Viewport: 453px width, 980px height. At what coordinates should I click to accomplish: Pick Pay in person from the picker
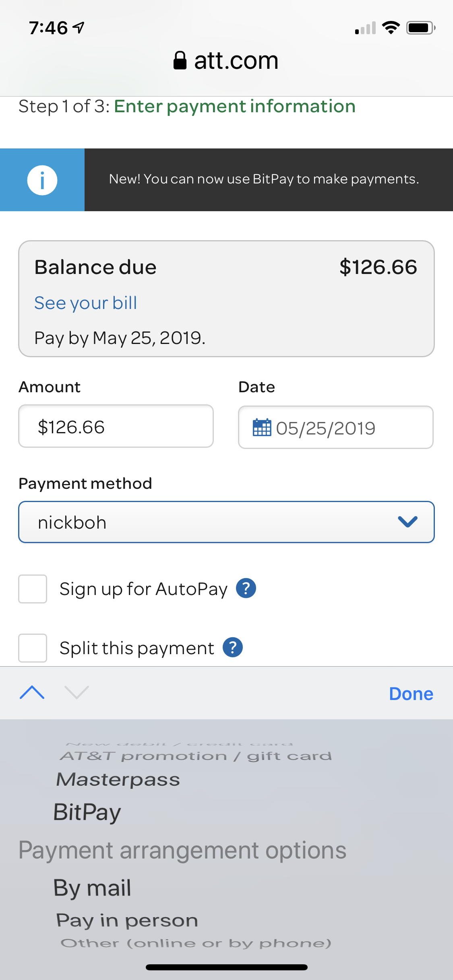[127, 920]
